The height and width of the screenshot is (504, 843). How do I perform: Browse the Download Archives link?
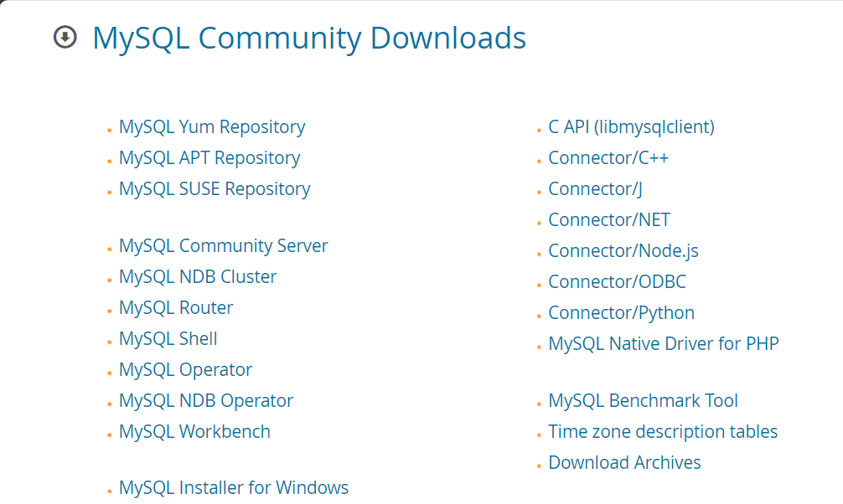pos(624,463)
